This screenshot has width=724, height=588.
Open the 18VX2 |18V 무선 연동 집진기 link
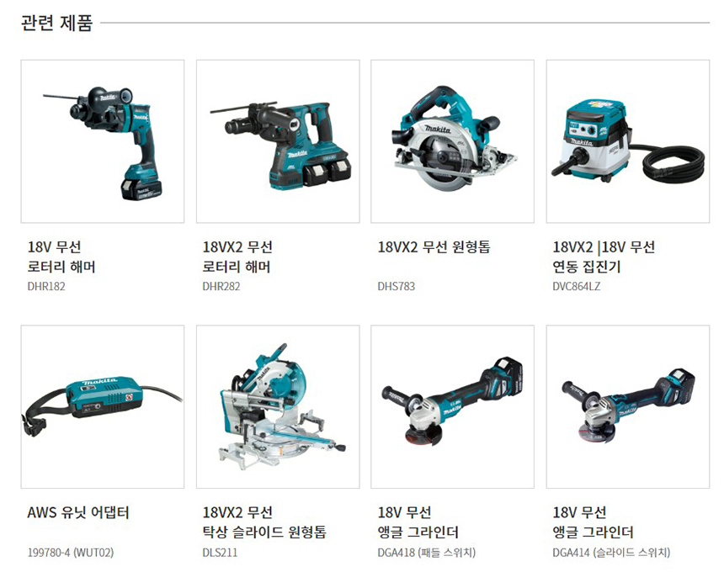pyautogui.click(x=604, y=257)
